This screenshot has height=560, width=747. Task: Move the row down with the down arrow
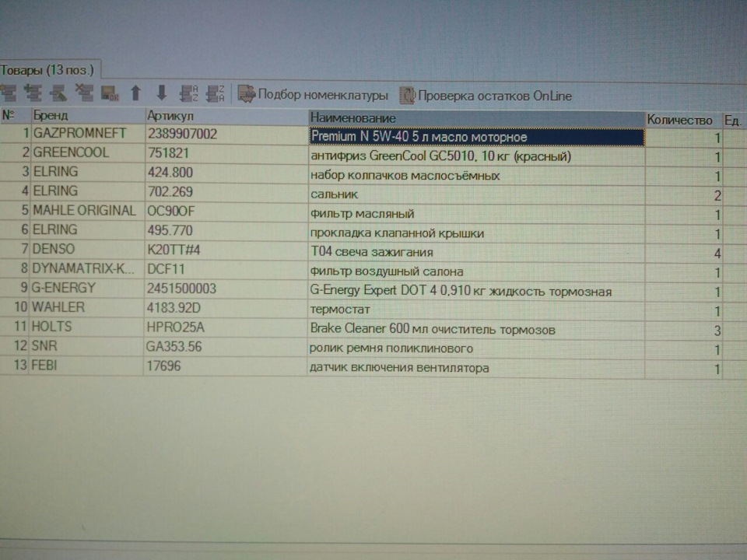tap(162, 93)
